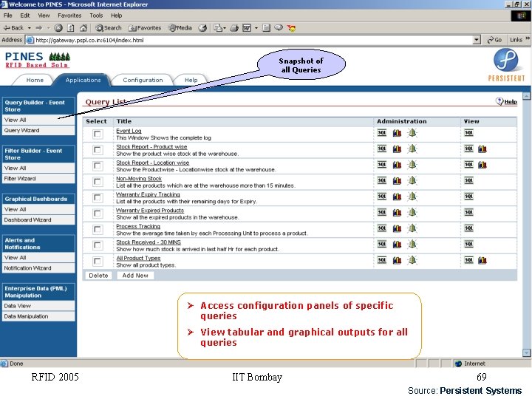Image resolution: width=532 pixels, height=399 pixels.
Task: Select the Event Log checkbox
Action: [98, 134]
